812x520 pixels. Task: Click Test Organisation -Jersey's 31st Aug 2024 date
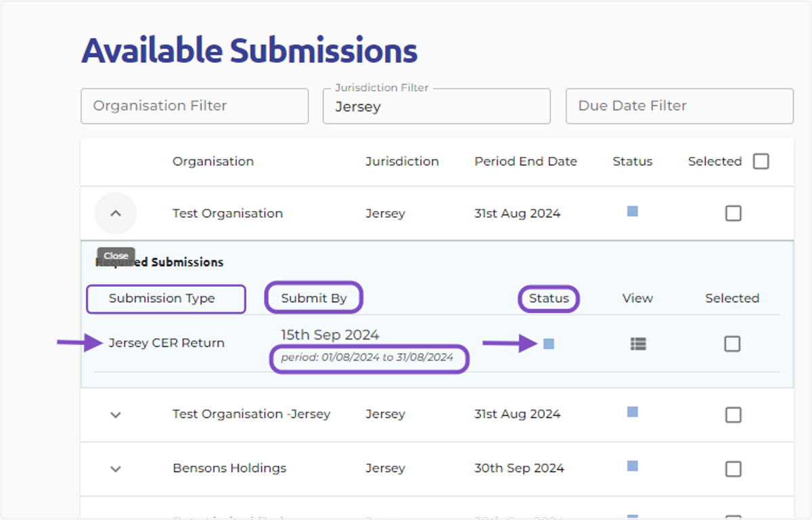[x=518, y=414]
